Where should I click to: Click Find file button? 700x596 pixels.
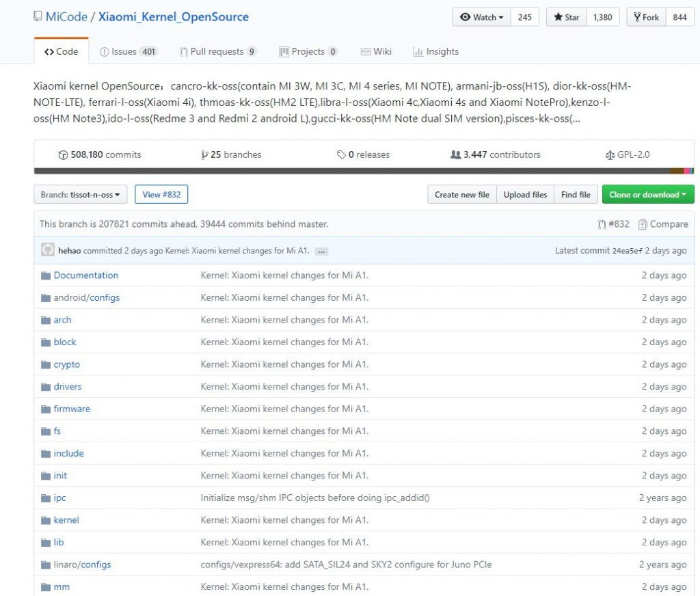576,195
